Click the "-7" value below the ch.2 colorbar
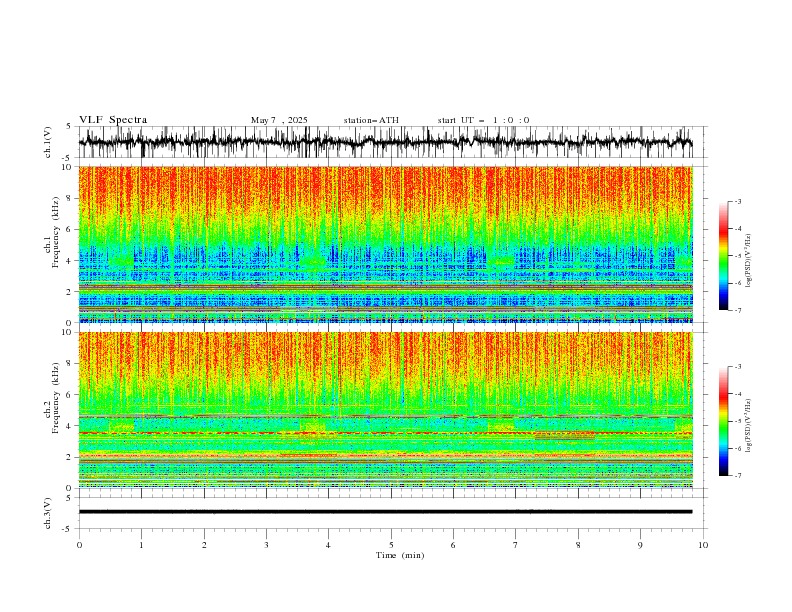 tap(737, 476)
